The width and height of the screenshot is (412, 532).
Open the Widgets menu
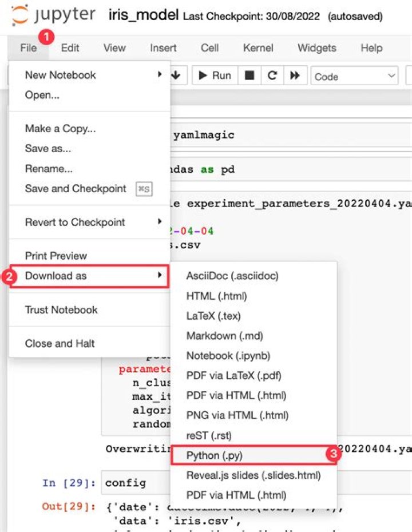[317, 48]
